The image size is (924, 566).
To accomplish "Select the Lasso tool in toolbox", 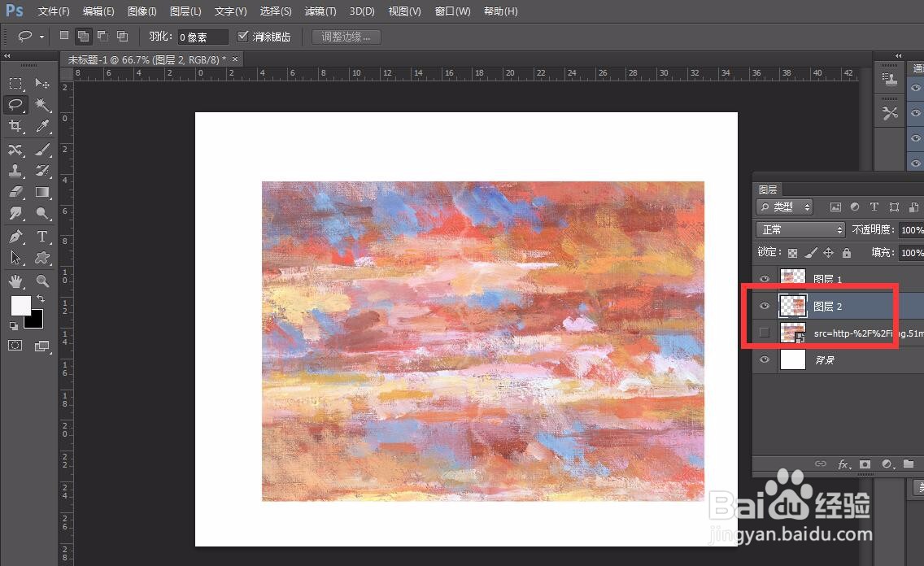I will click(x=15, y=105).
